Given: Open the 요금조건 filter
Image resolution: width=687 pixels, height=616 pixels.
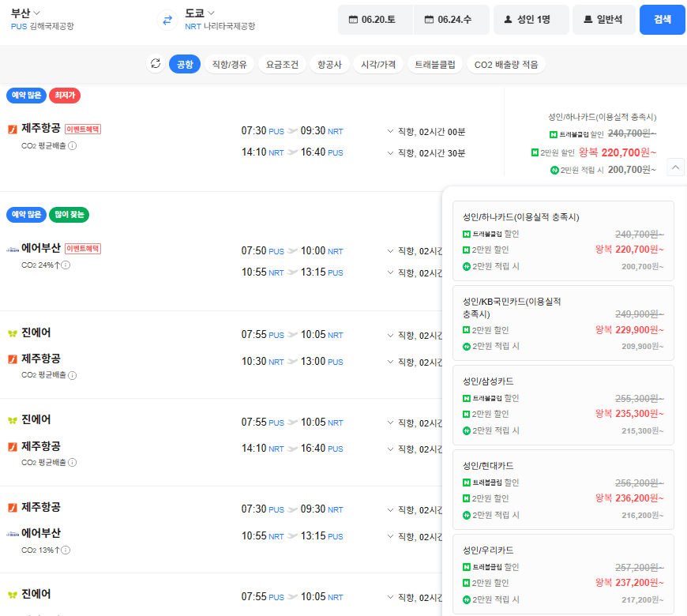Looking at the screenshot, I should pos(282,65).
